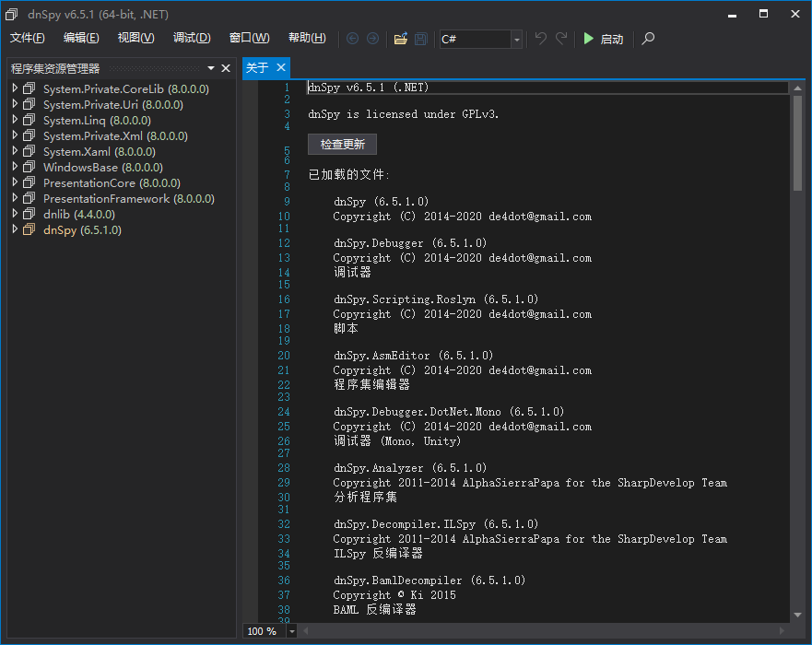
Task: Open the 编辑(E) menu
Action: tap(81, 39)
